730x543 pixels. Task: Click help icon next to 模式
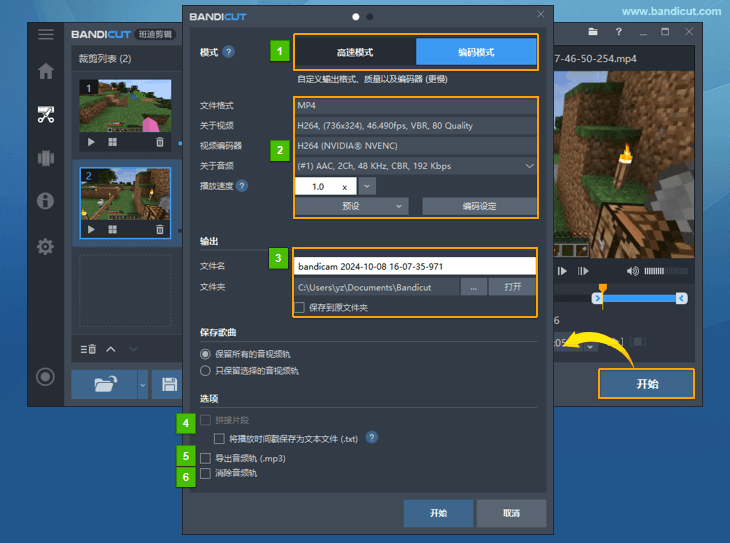(229, 52)
